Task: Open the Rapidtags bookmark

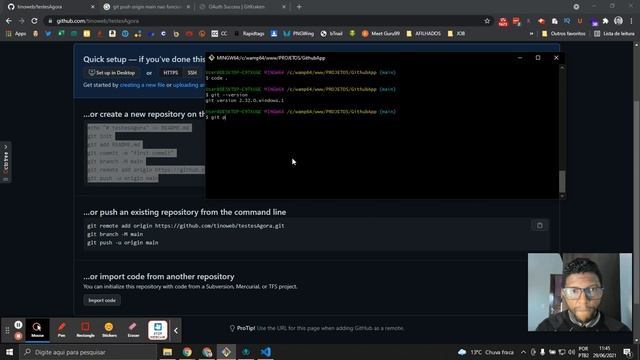Action: [x=249, y=34]
